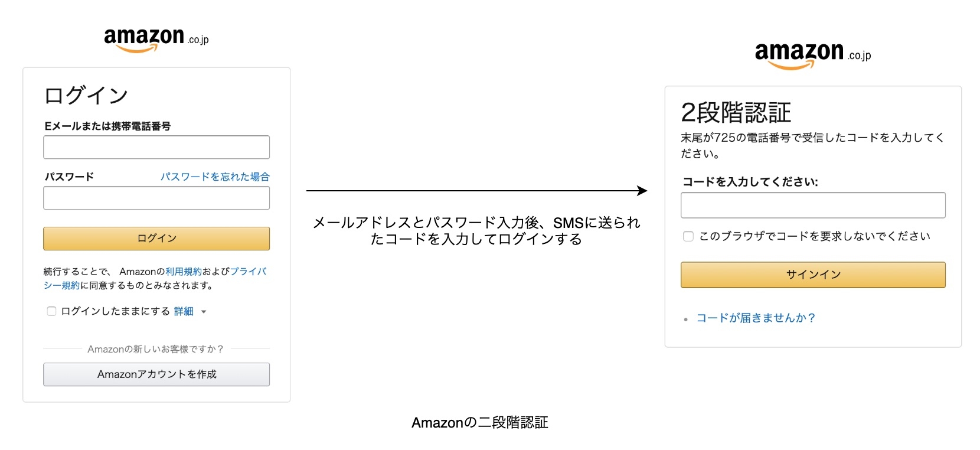Click the Amazonアカウントを作成 button
The width and height of the screenshot is (980, 450).
point(156,374)
